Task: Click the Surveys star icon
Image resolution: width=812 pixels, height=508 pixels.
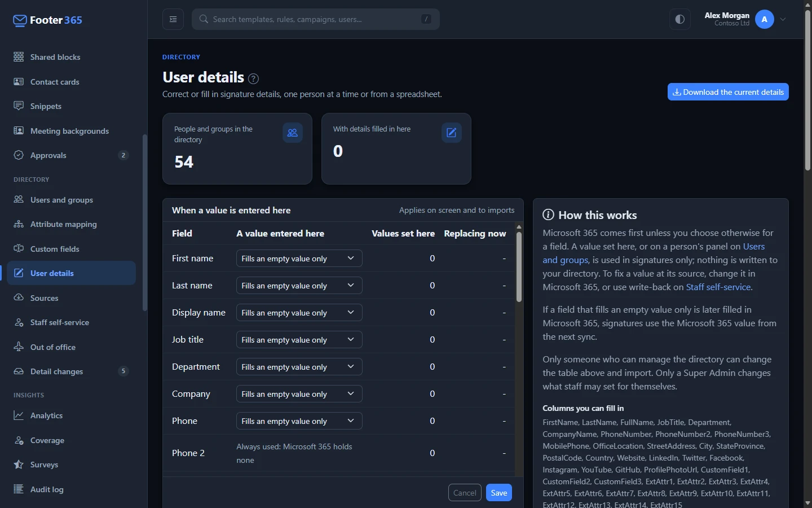Action: point(19,465)
